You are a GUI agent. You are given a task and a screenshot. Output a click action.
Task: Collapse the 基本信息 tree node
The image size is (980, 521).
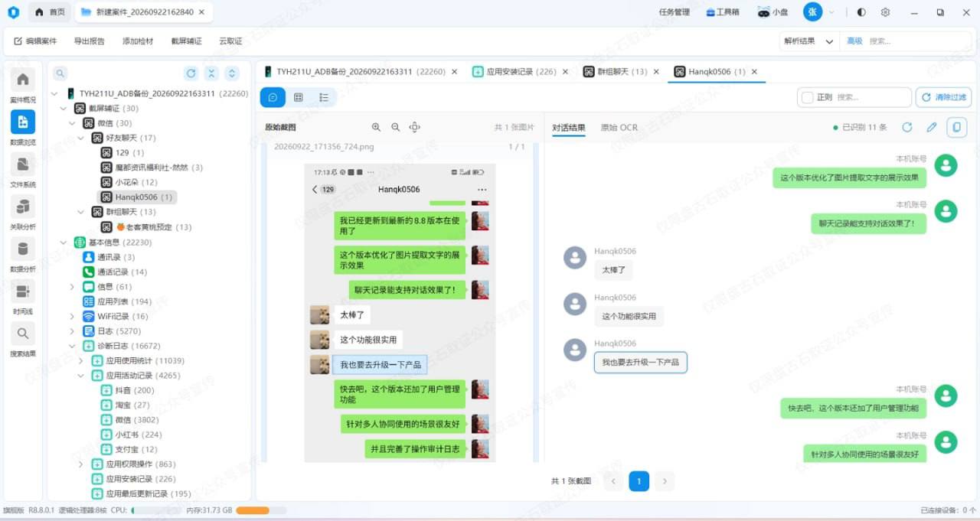coord(64,243)
